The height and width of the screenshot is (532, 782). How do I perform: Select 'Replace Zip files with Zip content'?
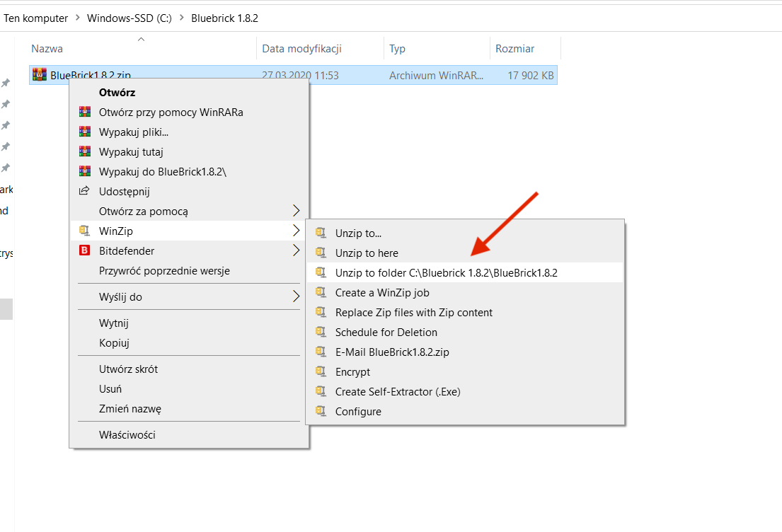click(465, 312)
